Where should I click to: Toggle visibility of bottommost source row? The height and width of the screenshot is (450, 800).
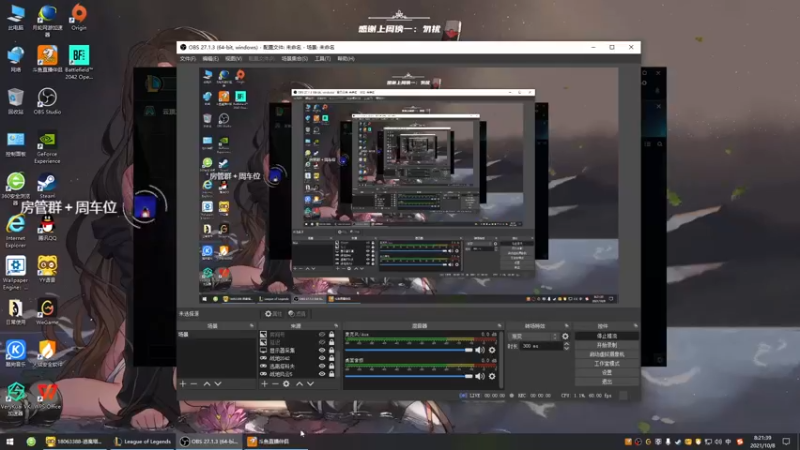click(x=322, y=374)
